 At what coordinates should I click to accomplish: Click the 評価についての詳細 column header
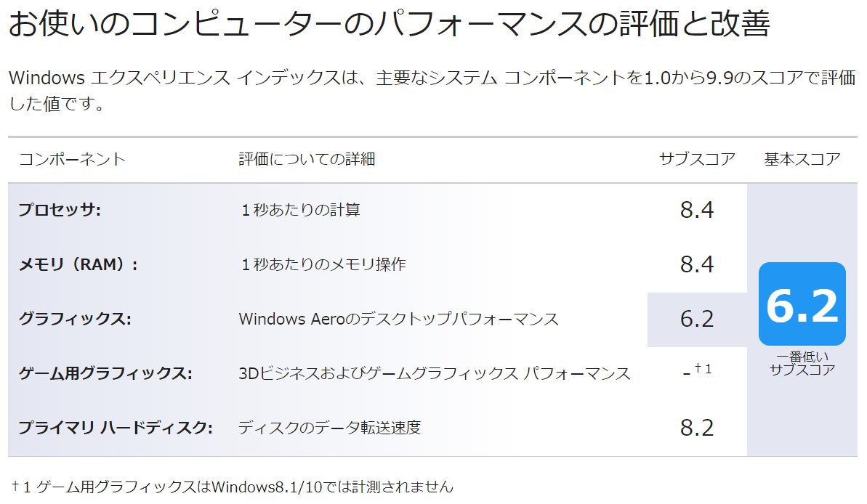307,159
